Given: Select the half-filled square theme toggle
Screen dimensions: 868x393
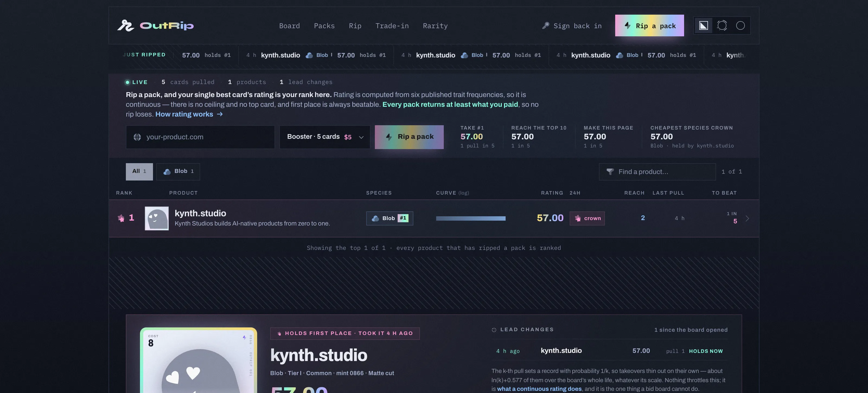Looking at the screenshot, I should coord(703,25).
